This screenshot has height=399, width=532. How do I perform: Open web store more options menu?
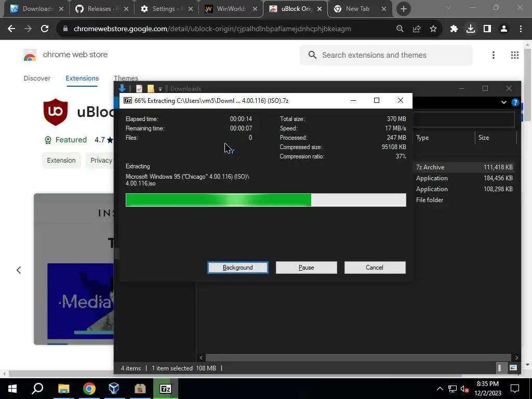[494, 55]
